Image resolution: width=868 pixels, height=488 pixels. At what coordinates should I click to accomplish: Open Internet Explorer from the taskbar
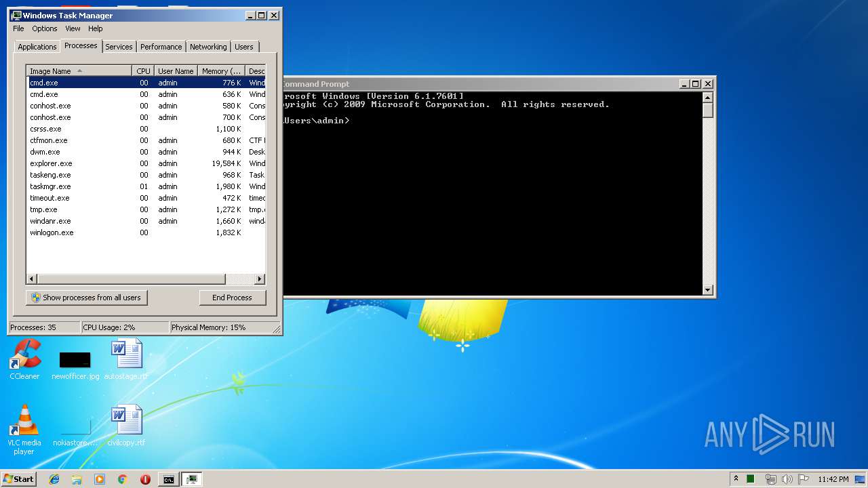click(54, 479)
